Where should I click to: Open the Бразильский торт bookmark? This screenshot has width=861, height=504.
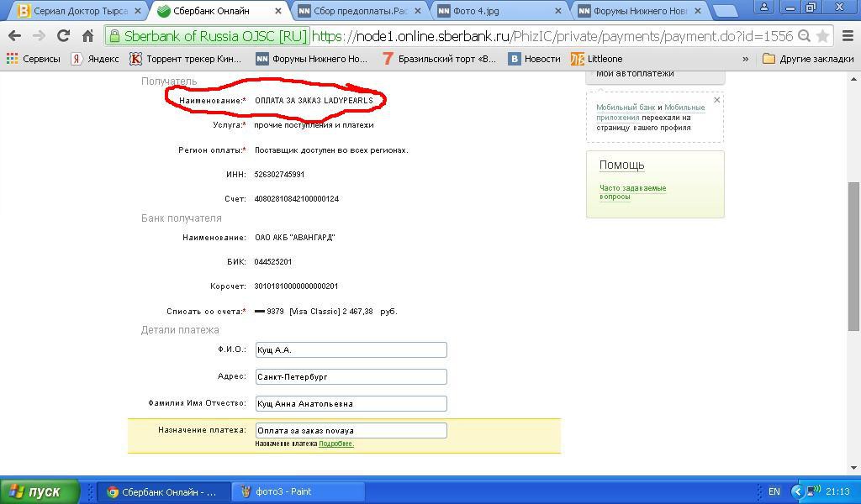coord(439,59)
